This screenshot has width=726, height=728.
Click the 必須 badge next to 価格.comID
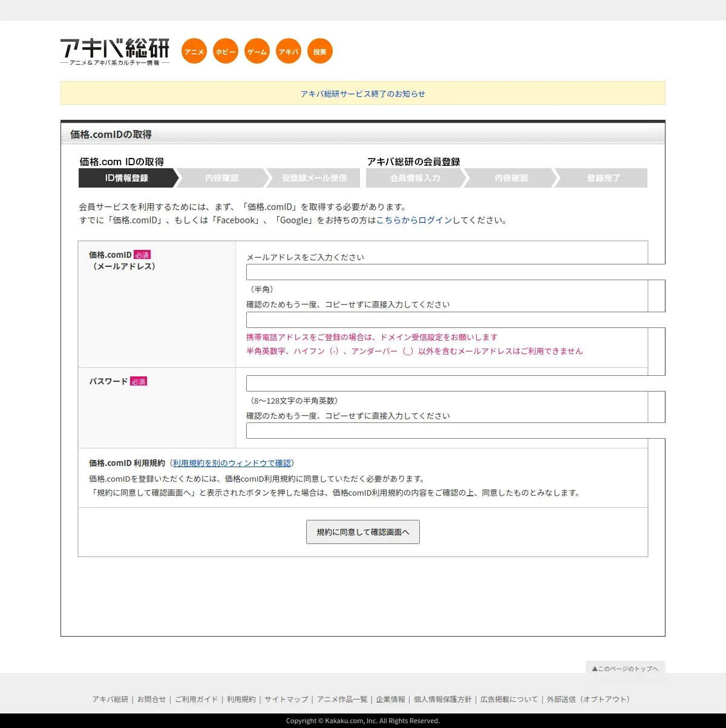coord(142,255)
